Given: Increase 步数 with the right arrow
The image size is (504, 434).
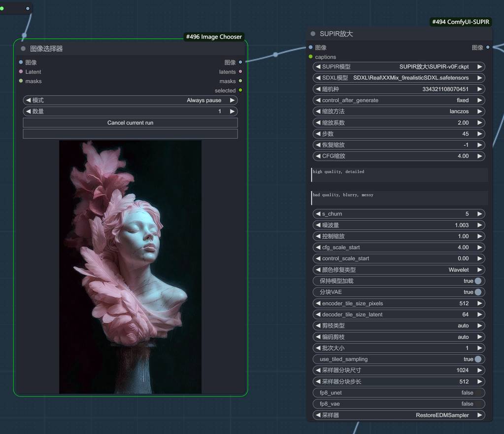Looking at the screenshot, I should 479,134.
